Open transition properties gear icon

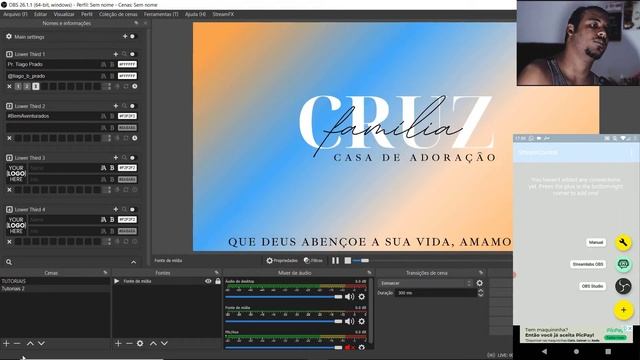pyautogui.click(x=480, y=283)
